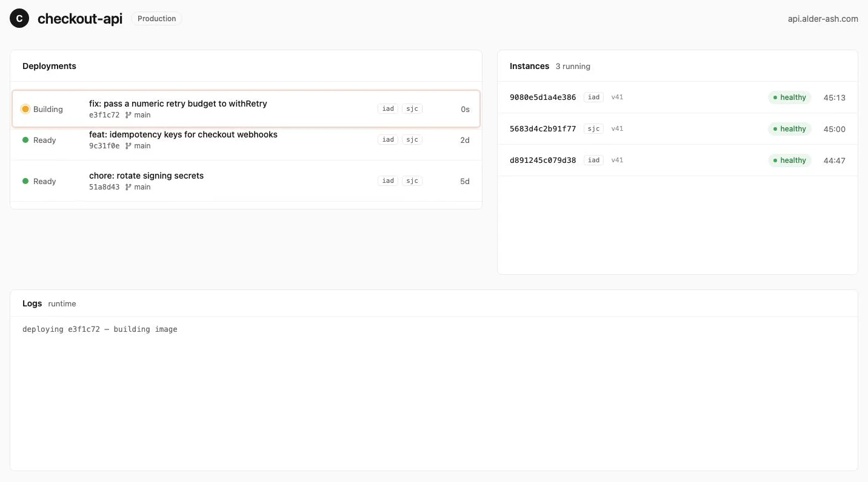Select instance 5683d4c2b91f77
The width and height of the screenshot is (868, 482).
click(678, 129)
